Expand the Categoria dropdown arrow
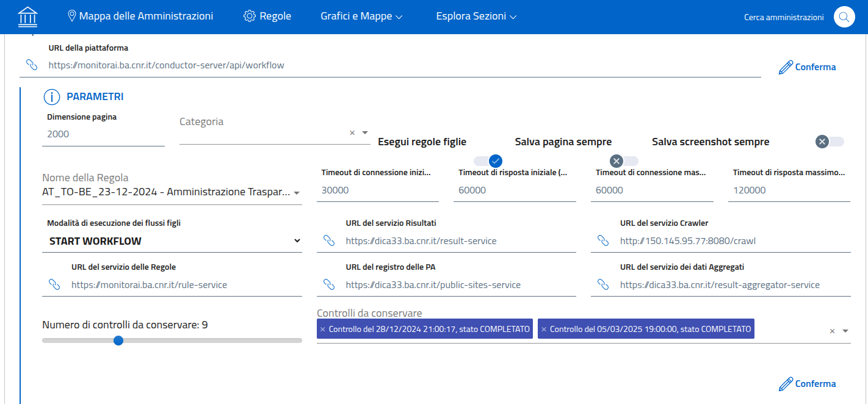This screenshot has height=404, width=868. pos(364,132)
